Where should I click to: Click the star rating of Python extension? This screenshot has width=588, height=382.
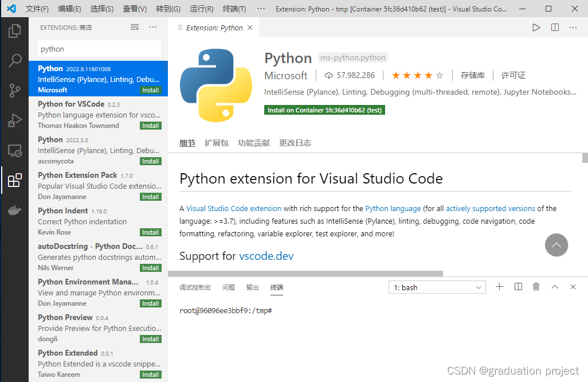(x=417, y=75)
